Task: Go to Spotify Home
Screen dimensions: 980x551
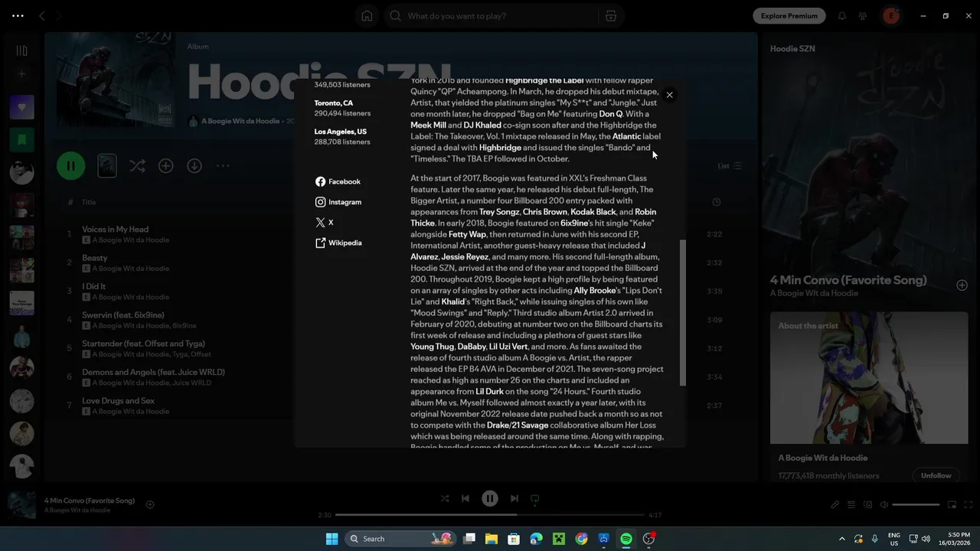Action: [x=367, y=16]
